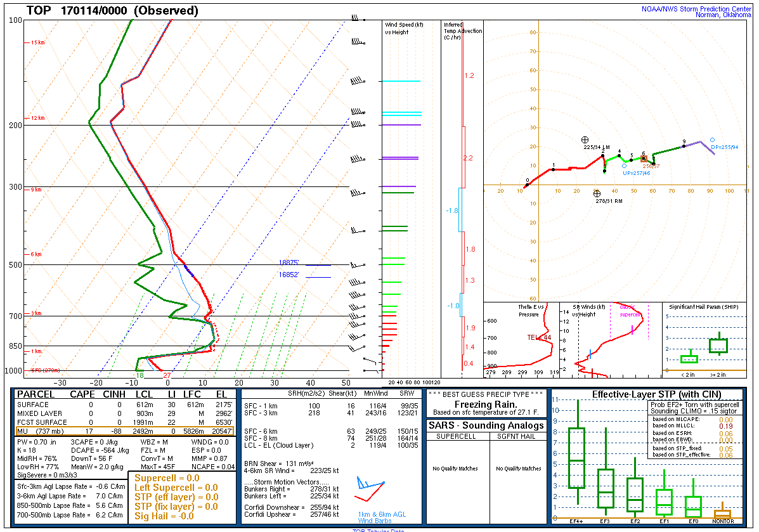Select the 'MU (737 mb)' highlighted parcel row
759x532 pixels.
pos(125,431)
